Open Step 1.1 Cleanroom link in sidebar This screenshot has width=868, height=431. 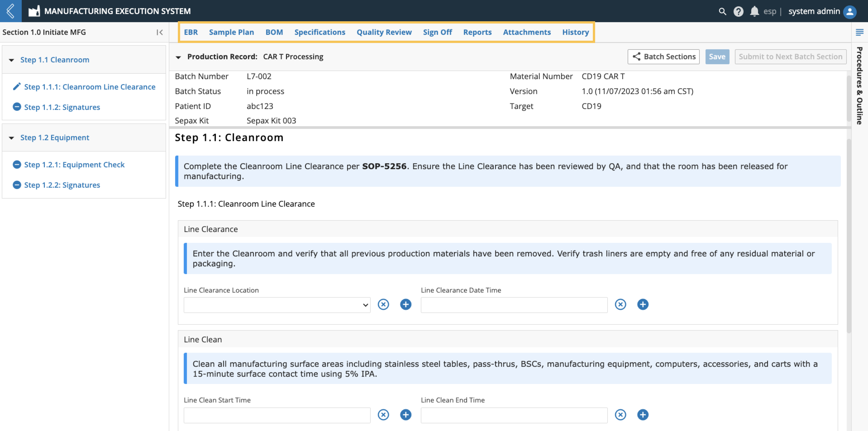click(55, 60)
